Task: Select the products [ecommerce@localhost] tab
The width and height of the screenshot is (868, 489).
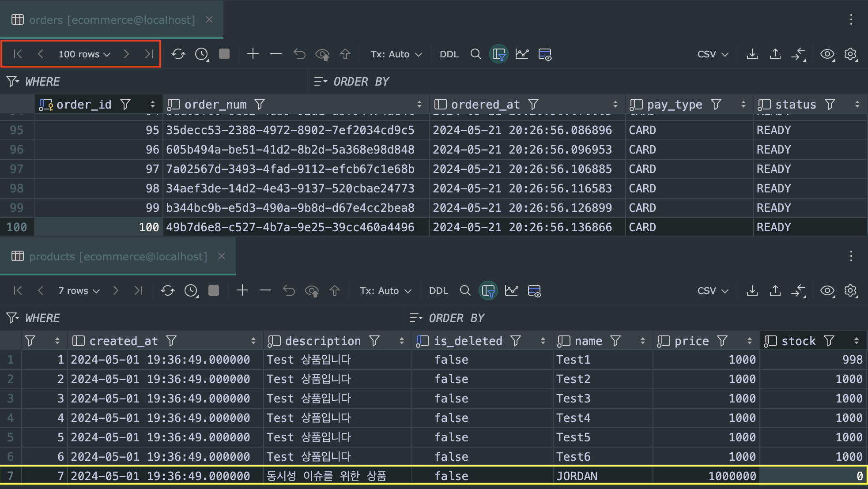Action: pos(118,256)
